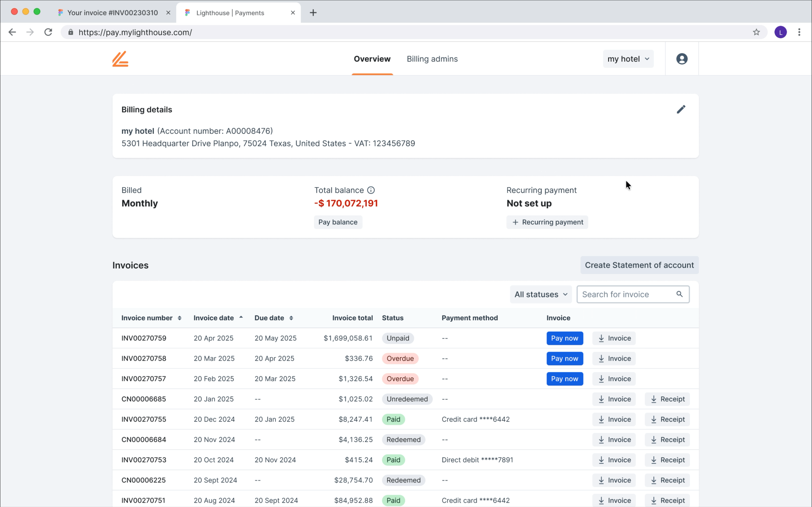This screenshot has width=812, height=507.
Task: Click the $28,754.70 invoice total
Action: point(353,480)
